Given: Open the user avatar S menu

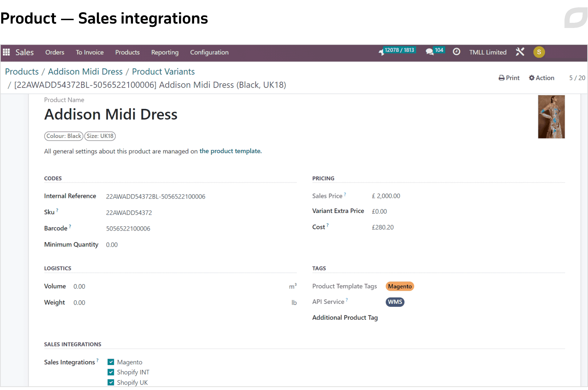Looking at the screenshot, I should tap(539, 52).
